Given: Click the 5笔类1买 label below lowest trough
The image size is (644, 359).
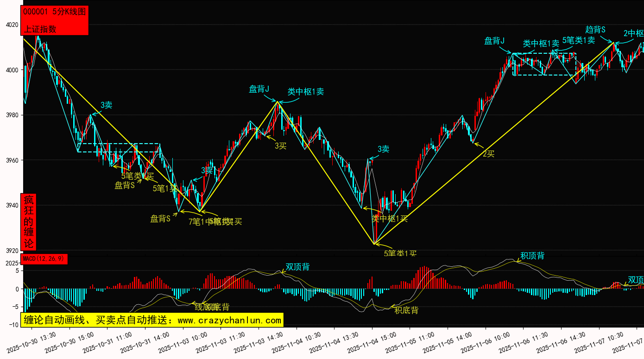Looking at the screenshot, I should coord(400,253).
